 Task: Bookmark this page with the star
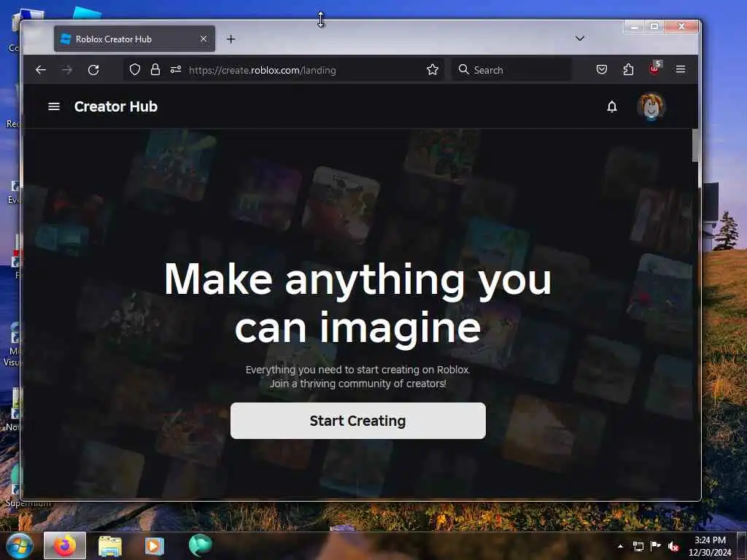click(x=432, y=69)
